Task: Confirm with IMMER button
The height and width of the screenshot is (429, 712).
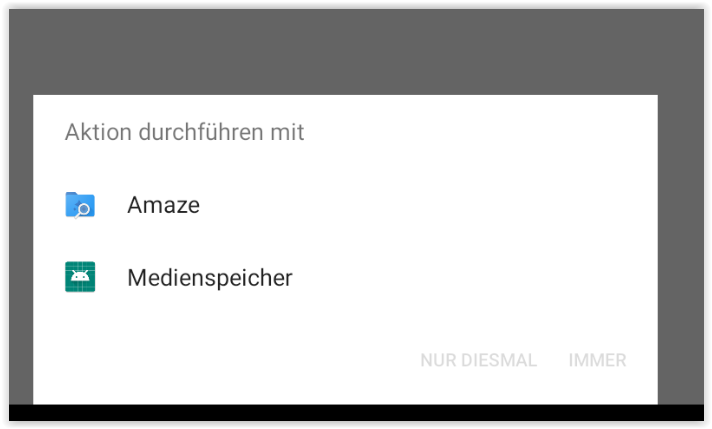Action: (598, 360)
